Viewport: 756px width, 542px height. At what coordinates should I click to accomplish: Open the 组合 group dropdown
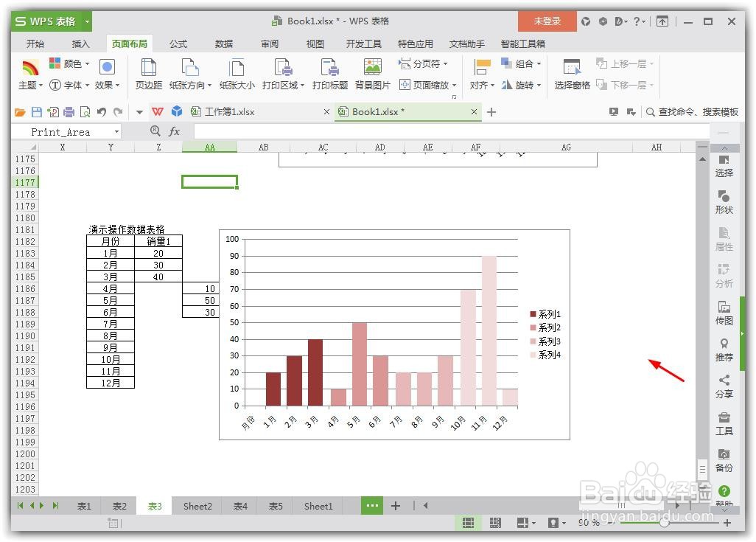pyautogui.click(x=521, y=63)
